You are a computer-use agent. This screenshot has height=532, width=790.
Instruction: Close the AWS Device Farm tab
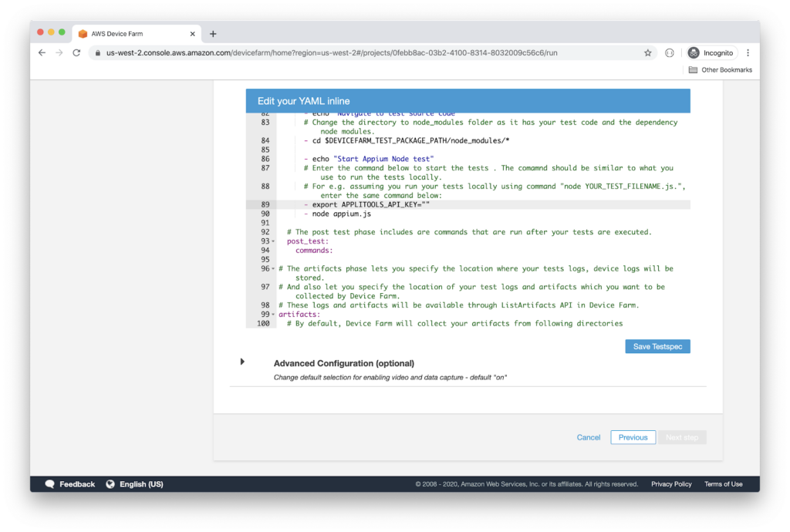(192, 34)
